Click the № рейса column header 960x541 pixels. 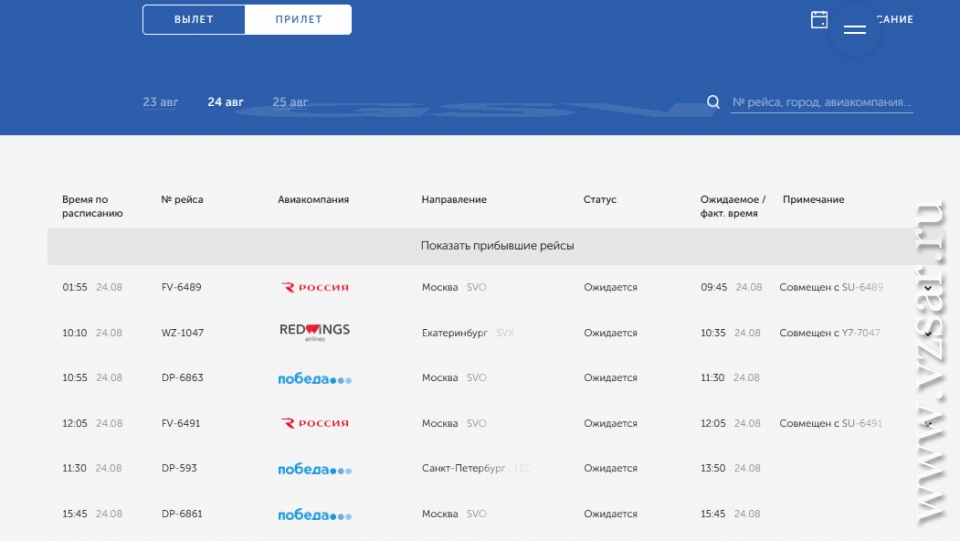point(182,200)
